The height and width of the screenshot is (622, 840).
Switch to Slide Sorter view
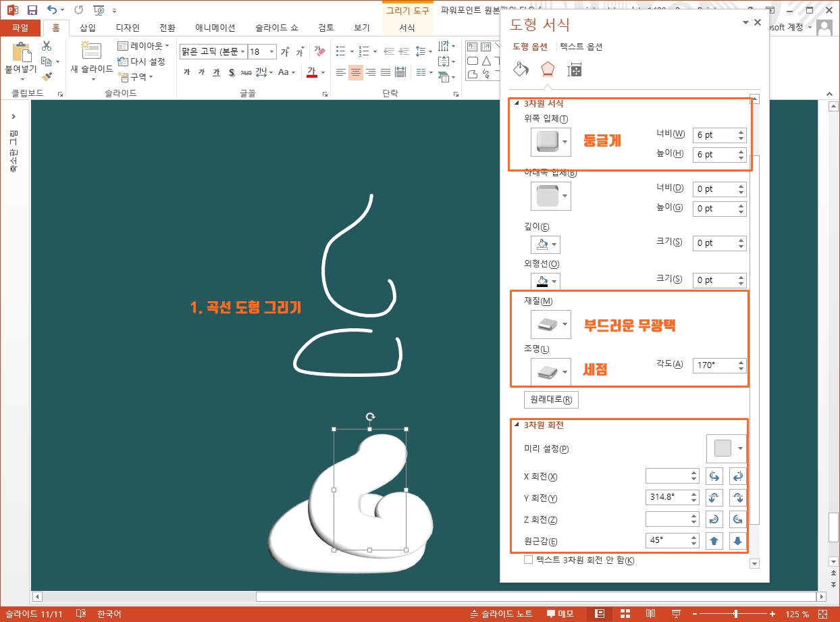point(625,614)
